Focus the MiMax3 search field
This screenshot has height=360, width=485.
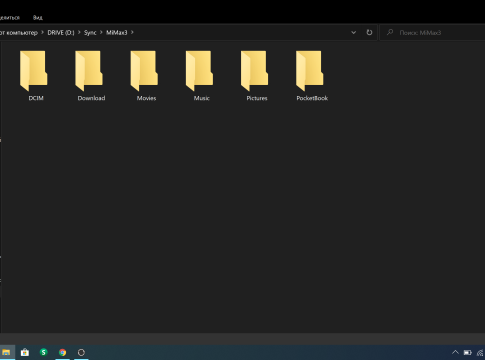pyautogui.click(x=432, y=33)
